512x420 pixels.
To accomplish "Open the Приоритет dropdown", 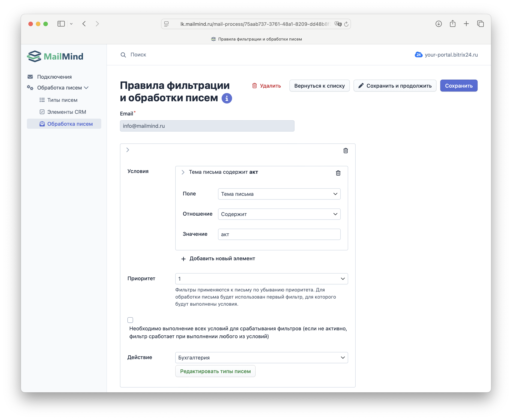I will point(261,279).
